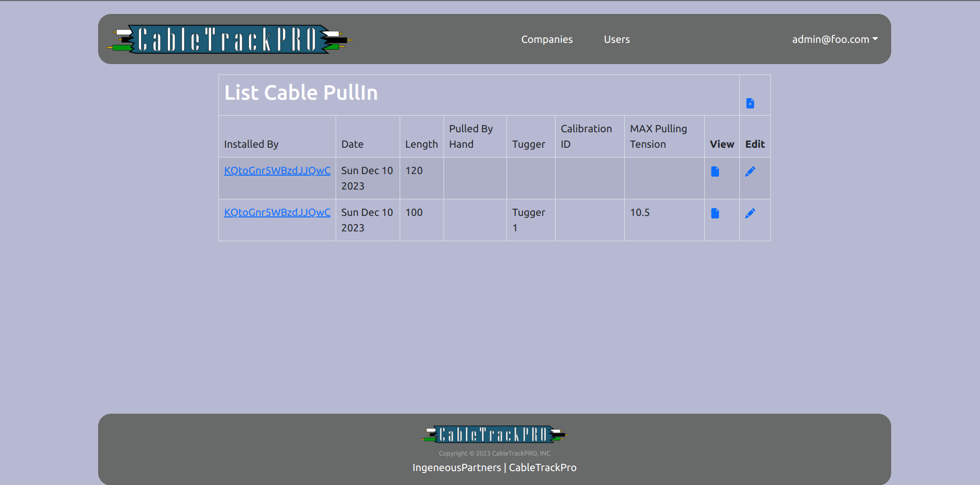Click the 10.5 tension value
This screenshot has height=485, width=980.
coord(640,212)
